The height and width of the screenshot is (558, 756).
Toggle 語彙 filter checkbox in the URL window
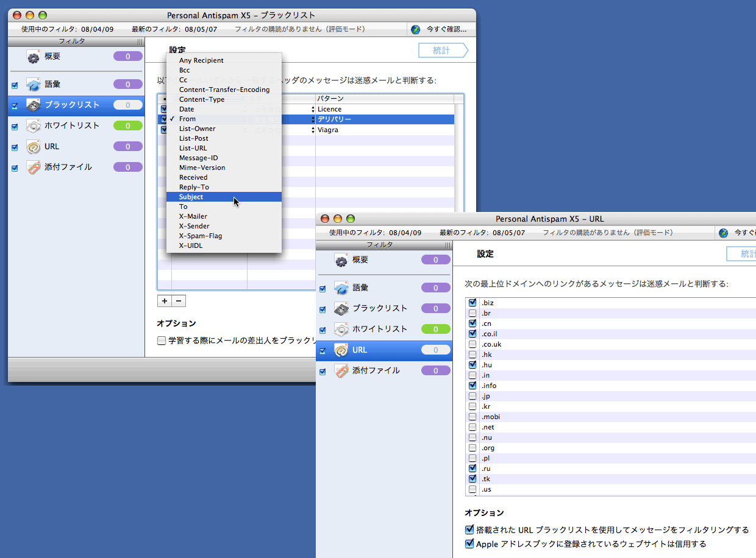[323, 289]
